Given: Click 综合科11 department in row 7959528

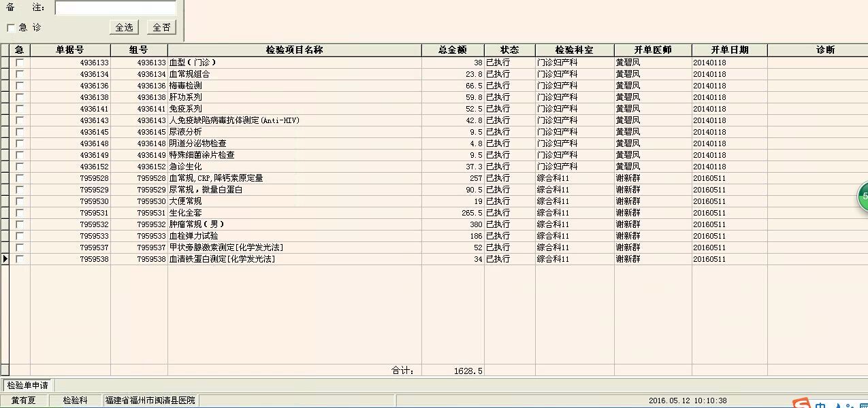Looking at the screenshot, I should [575, 178].
